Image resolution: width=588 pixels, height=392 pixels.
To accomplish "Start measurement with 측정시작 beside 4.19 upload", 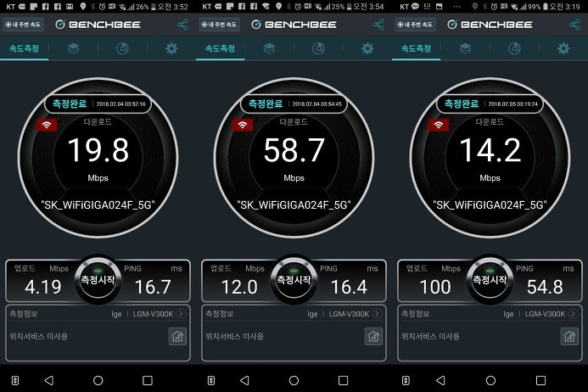I will tap(98, 279).
